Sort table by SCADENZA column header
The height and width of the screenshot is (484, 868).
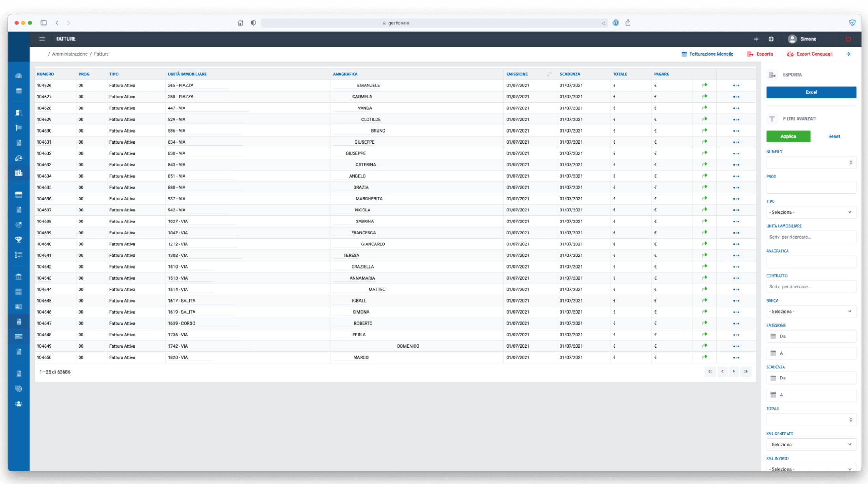click(x=570, y=74)
